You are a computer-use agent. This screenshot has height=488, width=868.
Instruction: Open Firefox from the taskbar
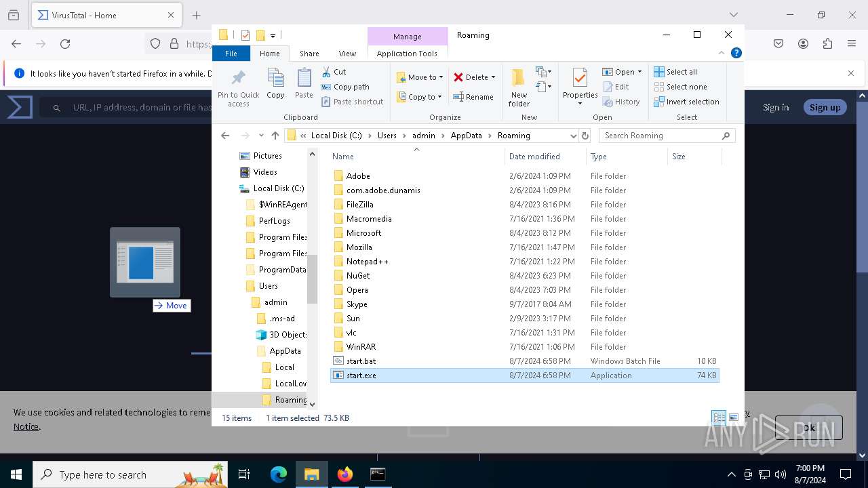[345, 474]
